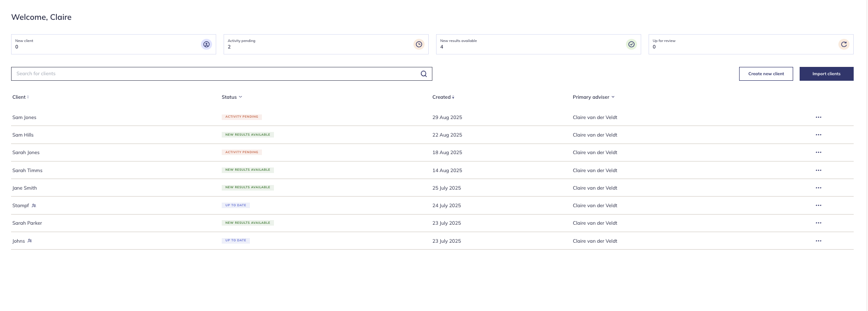Screen dimensions: 868x311
Task: Click the 24 July 2025 created date
Action: [x=447, y=205]
